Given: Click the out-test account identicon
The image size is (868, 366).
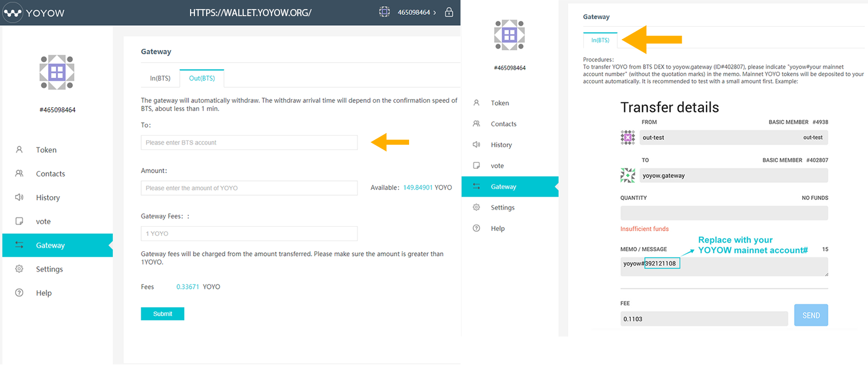Looking at the screenshot, I should click(628, 138).
